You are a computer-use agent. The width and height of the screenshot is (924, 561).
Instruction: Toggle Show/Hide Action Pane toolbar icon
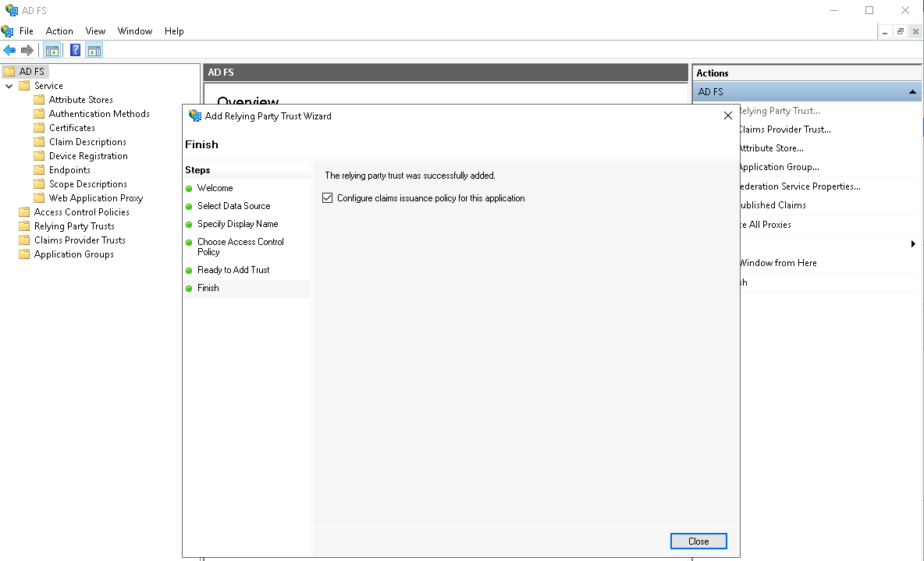pyautogui.click(x=94, y=51)
